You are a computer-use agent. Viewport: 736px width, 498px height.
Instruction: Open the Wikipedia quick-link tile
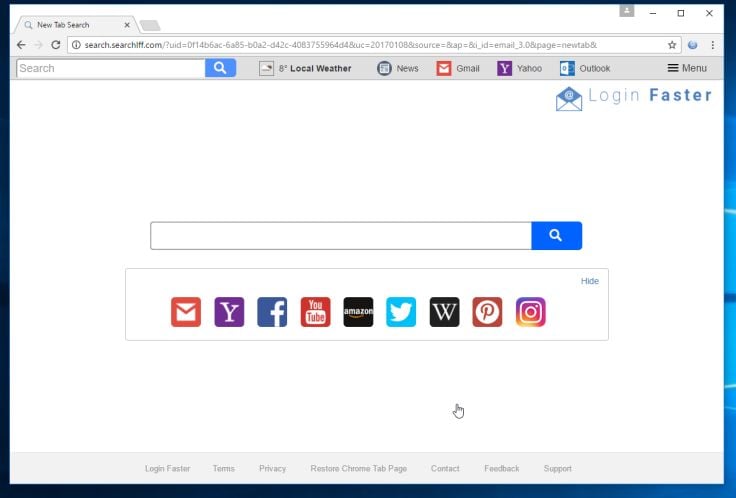(x=445, y=312)
